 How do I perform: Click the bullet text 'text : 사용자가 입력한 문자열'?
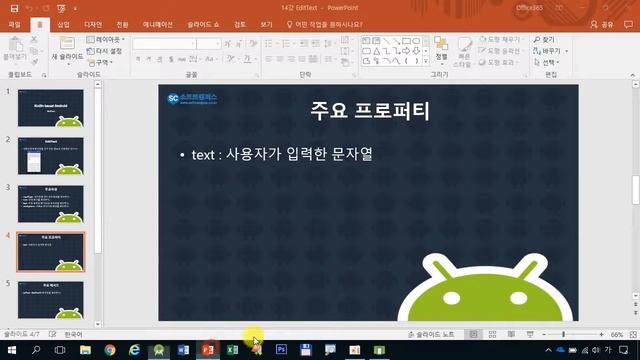(x=282, y=154)
